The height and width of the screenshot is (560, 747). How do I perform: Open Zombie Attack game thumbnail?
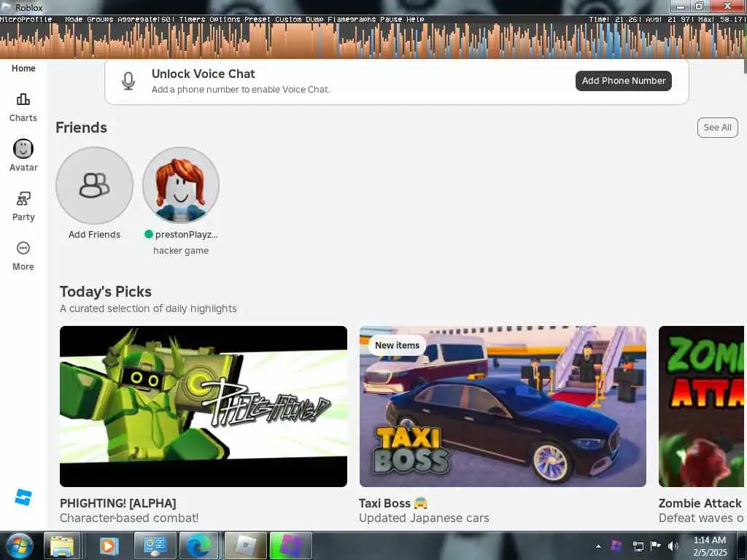click(x=701, y=406)
